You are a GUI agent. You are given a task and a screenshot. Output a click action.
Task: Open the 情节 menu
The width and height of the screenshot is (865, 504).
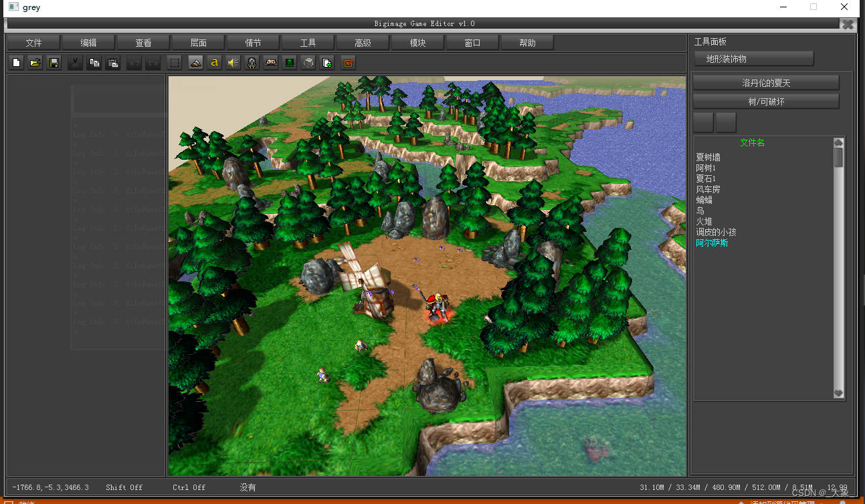coord(253,43)
